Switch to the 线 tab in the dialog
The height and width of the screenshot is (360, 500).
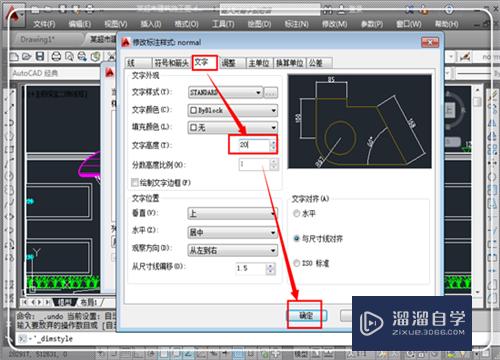tap(138, 63)
